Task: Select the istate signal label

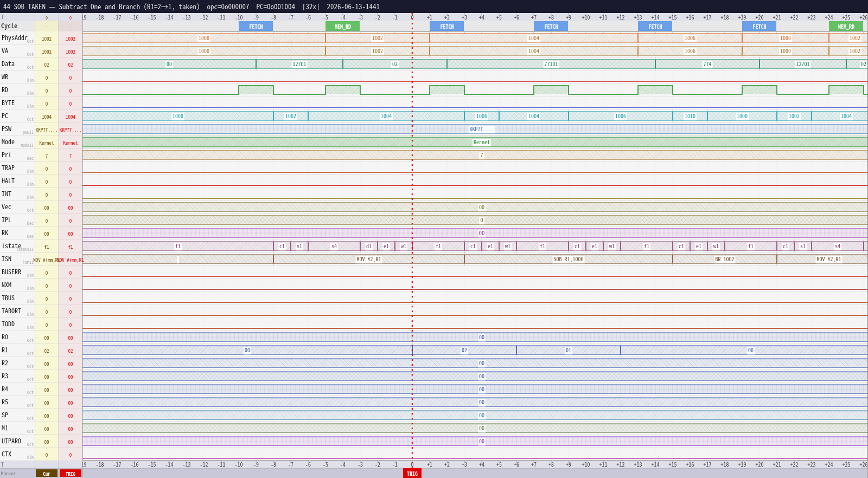Action: point(11,246)
